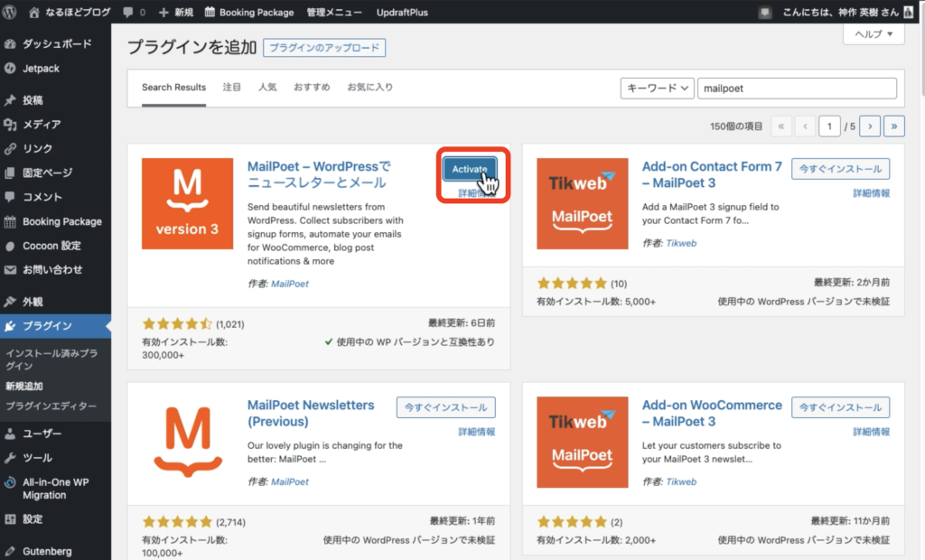
Task: Jump to the last results page
Action: [x=893, y=126]
